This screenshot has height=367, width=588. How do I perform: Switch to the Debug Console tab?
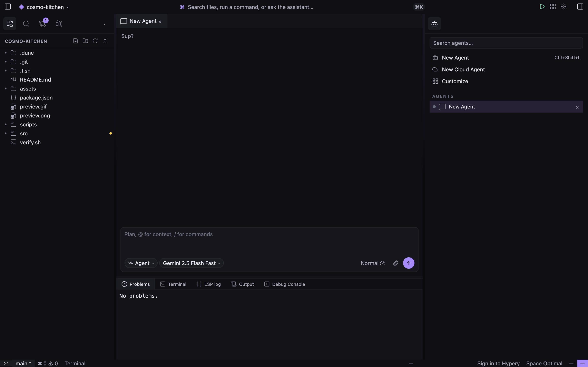click(285, 284)
